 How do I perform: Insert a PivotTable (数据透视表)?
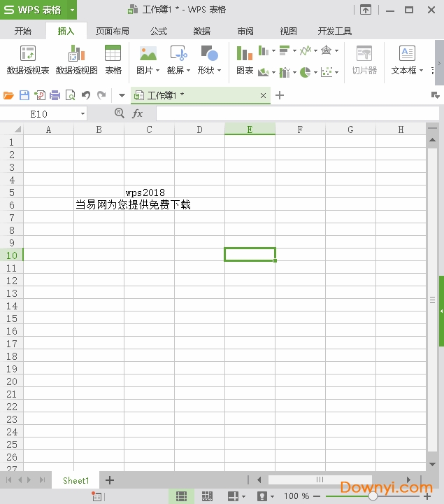coord(28,59)
